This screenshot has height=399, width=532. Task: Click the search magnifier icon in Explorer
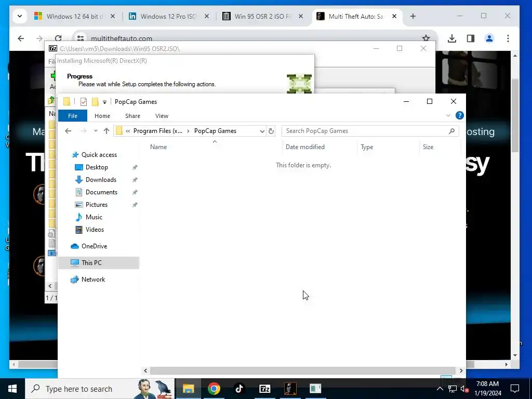tap(451, 131)
